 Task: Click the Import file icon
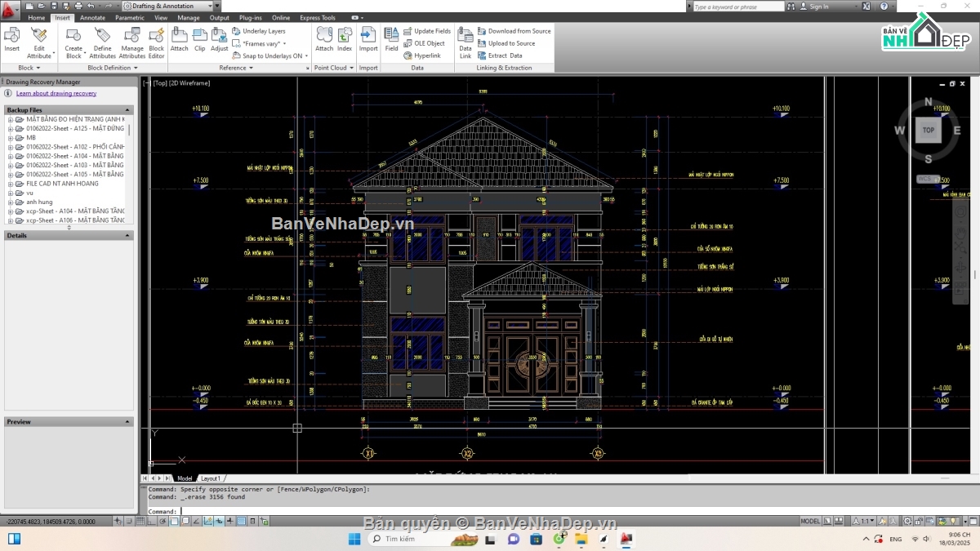[368, 38]
